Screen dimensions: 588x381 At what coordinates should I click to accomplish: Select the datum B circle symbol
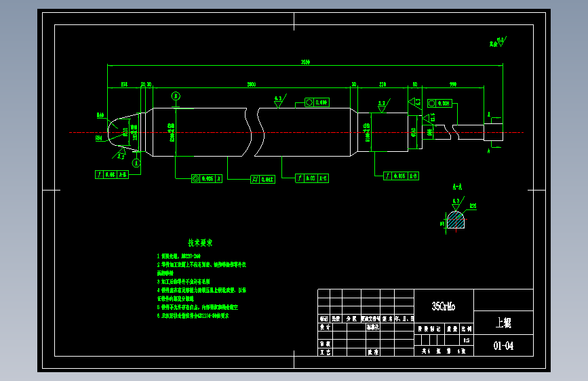tap(176, 96)
